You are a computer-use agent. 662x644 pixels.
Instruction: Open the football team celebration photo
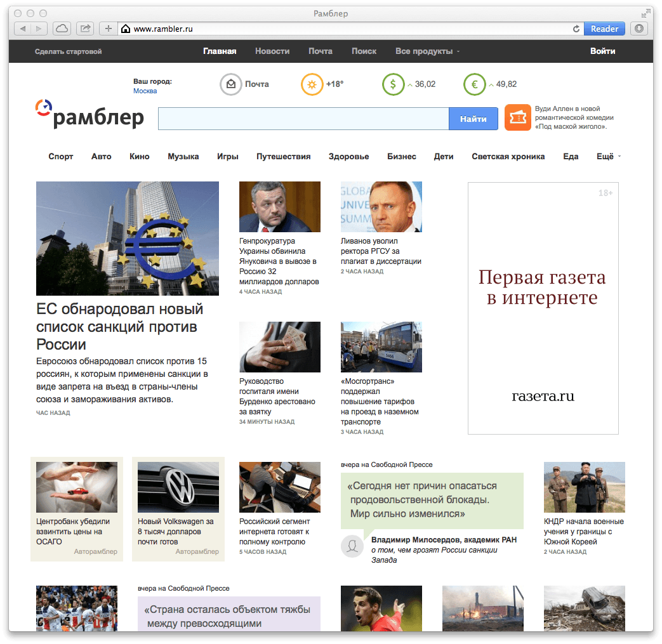[77, 608]
